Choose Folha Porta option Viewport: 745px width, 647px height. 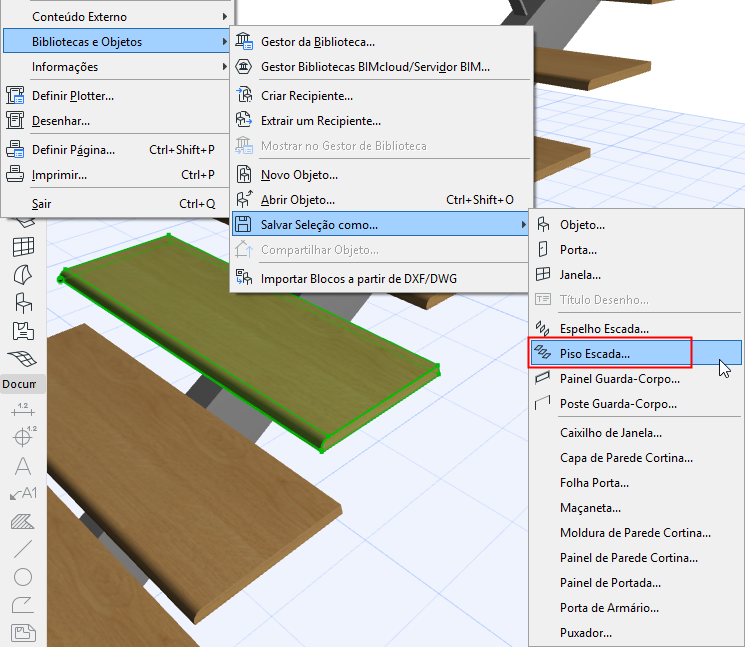(636, 483)
